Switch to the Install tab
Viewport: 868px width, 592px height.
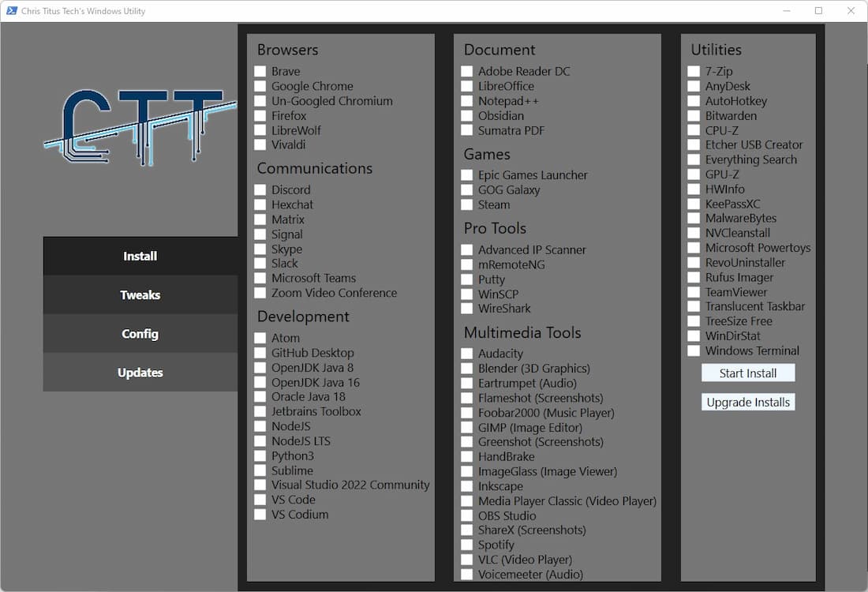pos(140,256)
